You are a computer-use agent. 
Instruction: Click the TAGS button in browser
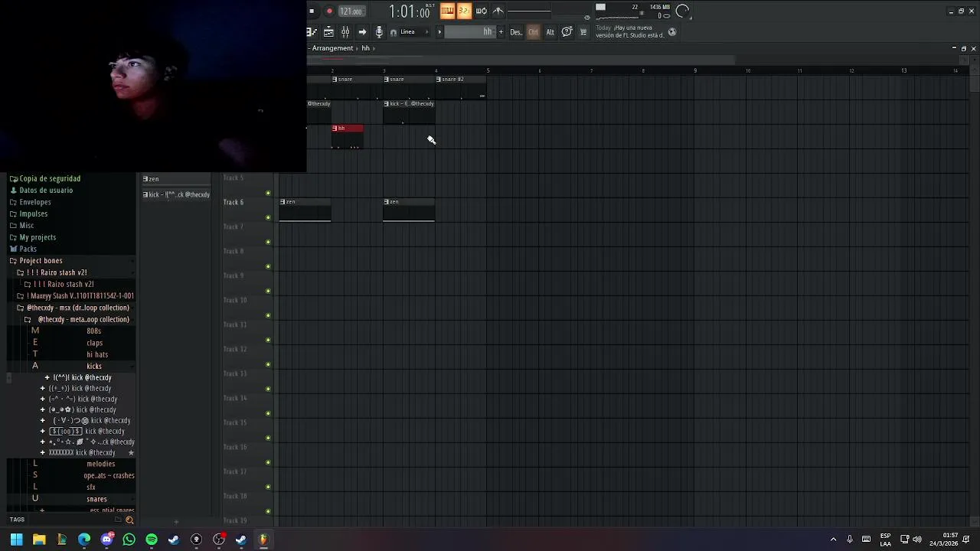[17, 520]
